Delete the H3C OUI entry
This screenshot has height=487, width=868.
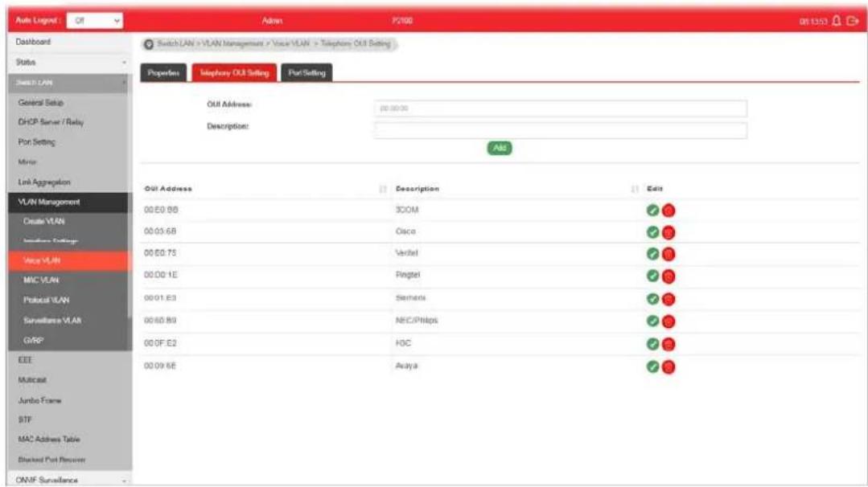point(668,345)
